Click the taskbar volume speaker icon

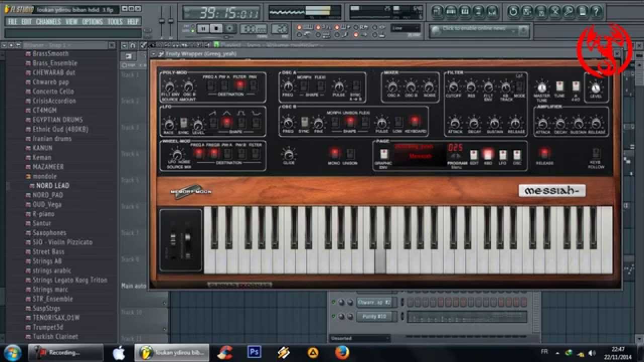pyautogui.click(x=591, y=353)
